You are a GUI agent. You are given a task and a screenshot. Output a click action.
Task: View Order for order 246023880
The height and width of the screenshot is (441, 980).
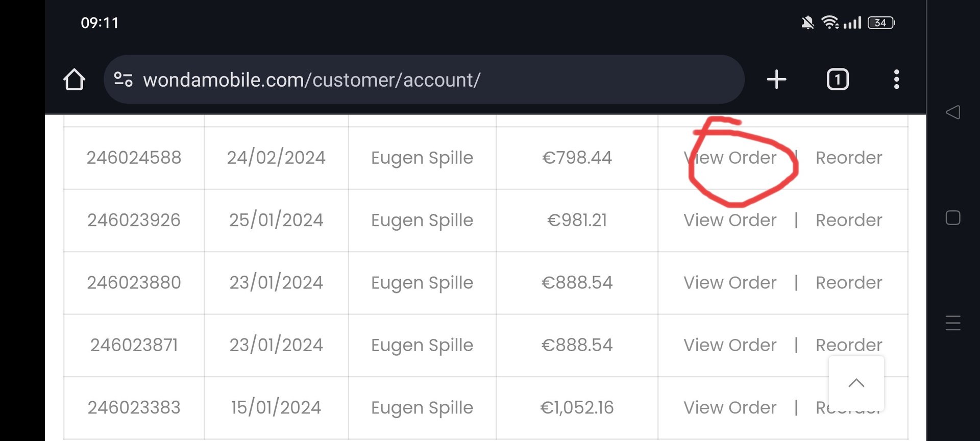click(730, 283)
